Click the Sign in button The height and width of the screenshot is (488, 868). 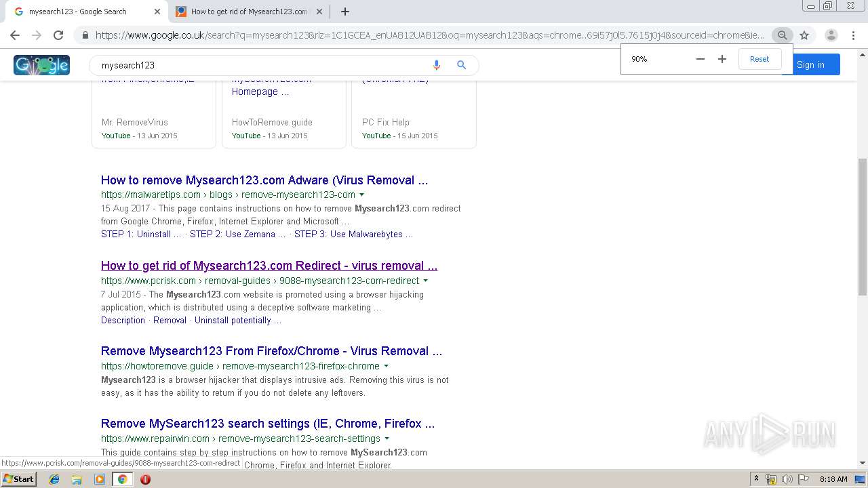811,64
